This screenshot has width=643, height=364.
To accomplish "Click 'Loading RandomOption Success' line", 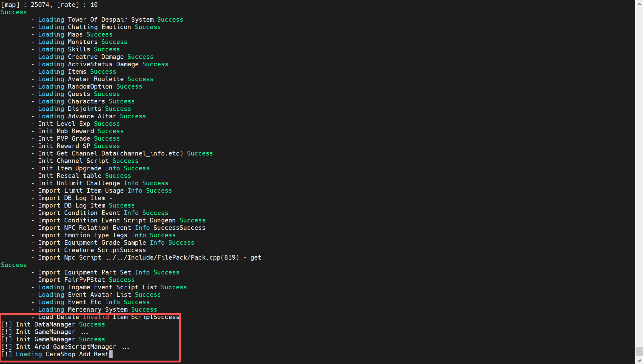I will [87, 86].
